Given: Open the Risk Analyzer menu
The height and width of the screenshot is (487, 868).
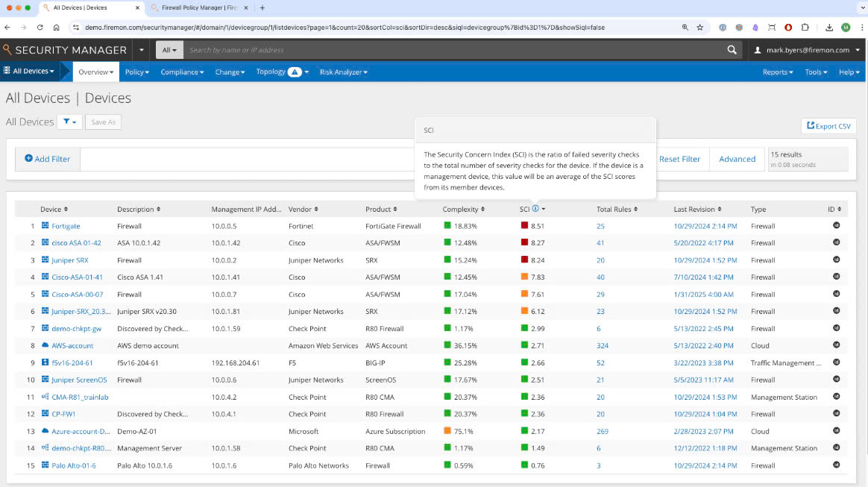Looking at the screenshot, I should click(343, 72).
